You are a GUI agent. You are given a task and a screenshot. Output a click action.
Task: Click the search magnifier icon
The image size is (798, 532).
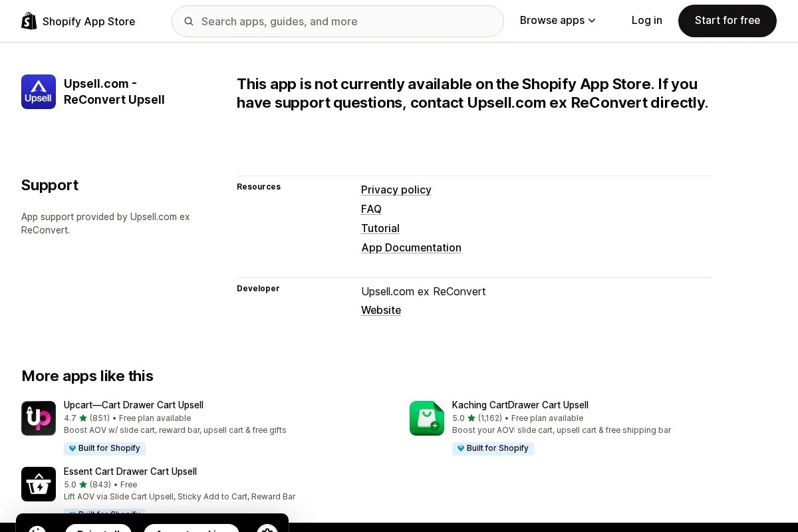pos(189,21)
